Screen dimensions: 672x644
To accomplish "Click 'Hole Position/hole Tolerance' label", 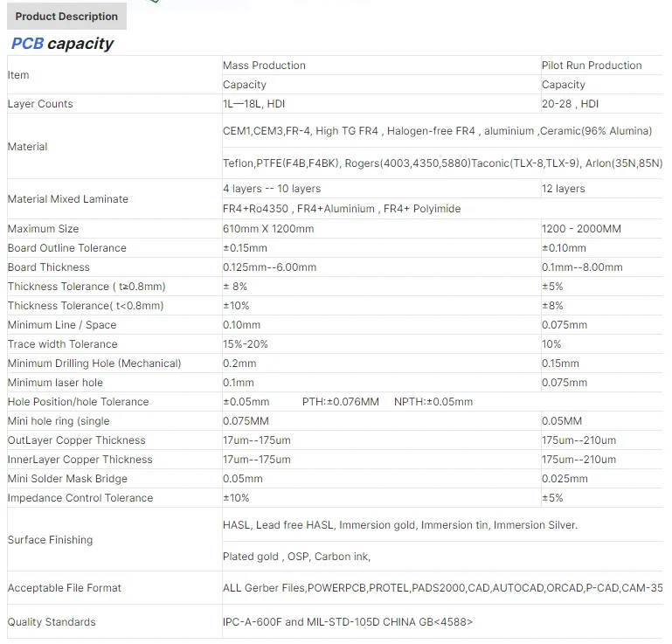I will coord(79,401).
